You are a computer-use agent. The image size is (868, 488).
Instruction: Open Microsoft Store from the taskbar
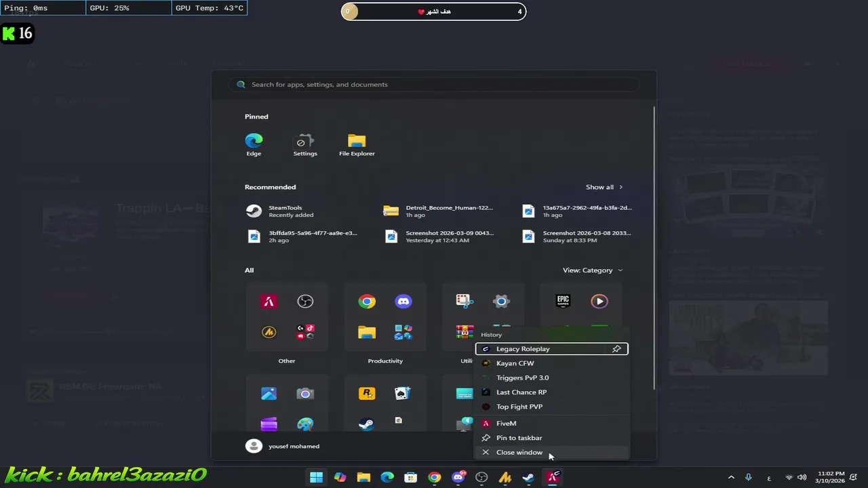(x=411, y=477)
